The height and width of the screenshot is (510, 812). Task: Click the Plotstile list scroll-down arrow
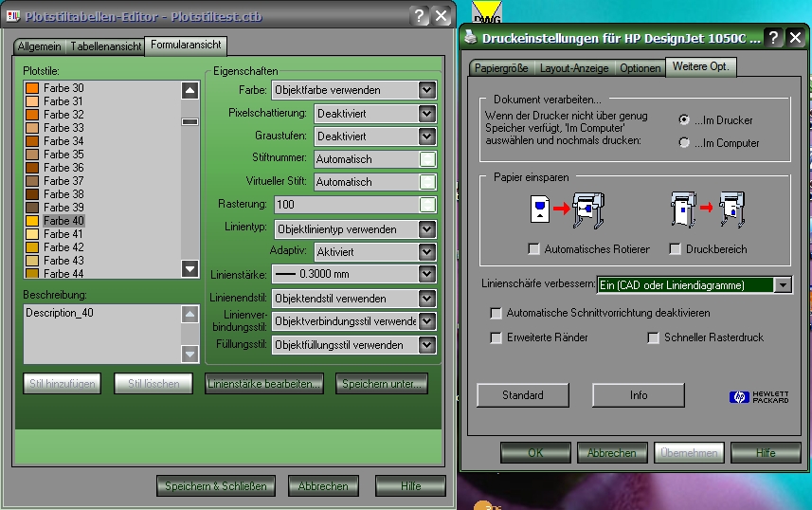190,268
